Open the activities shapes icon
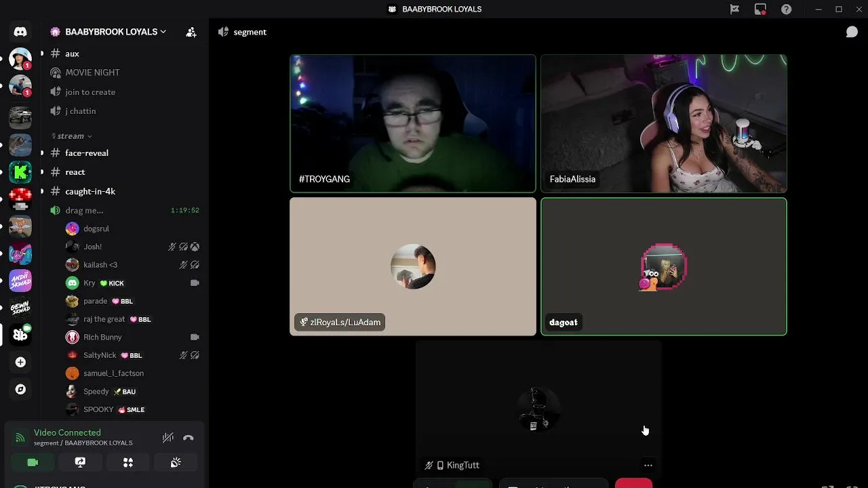 (128, 462)
